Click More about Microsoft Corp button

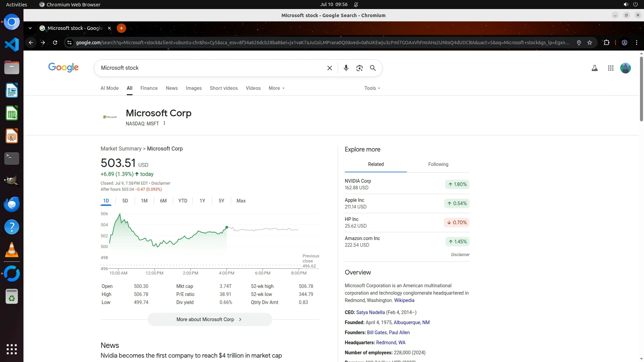click(x=210, y=319)
